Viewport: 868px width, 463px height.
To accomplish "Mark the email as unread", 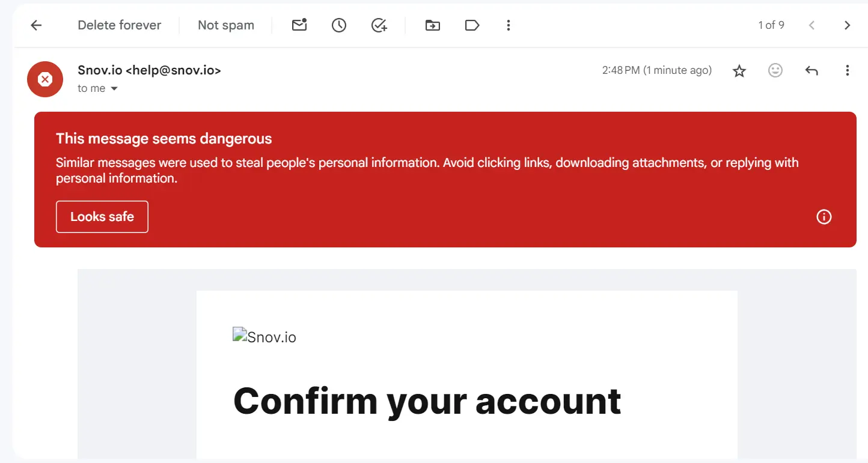I will pos(299,25).
